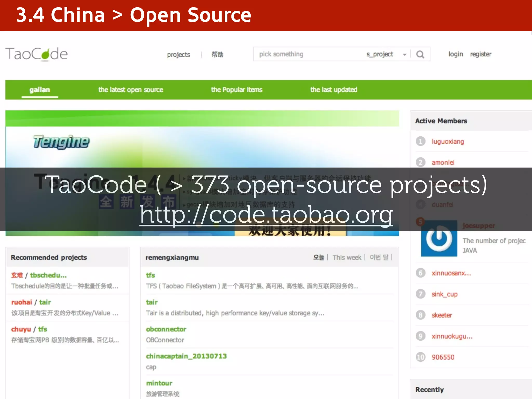Open active member luguoxiang

448,142
